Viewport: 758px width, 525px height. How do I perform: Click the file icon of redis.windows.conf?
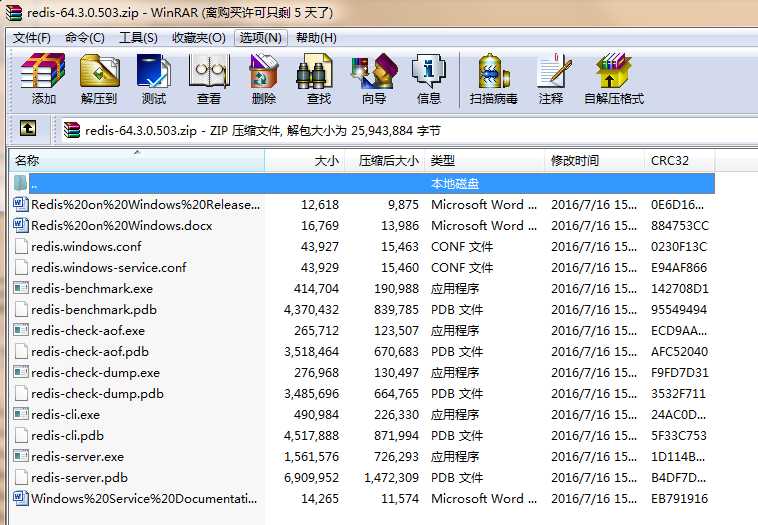(21, 246)
